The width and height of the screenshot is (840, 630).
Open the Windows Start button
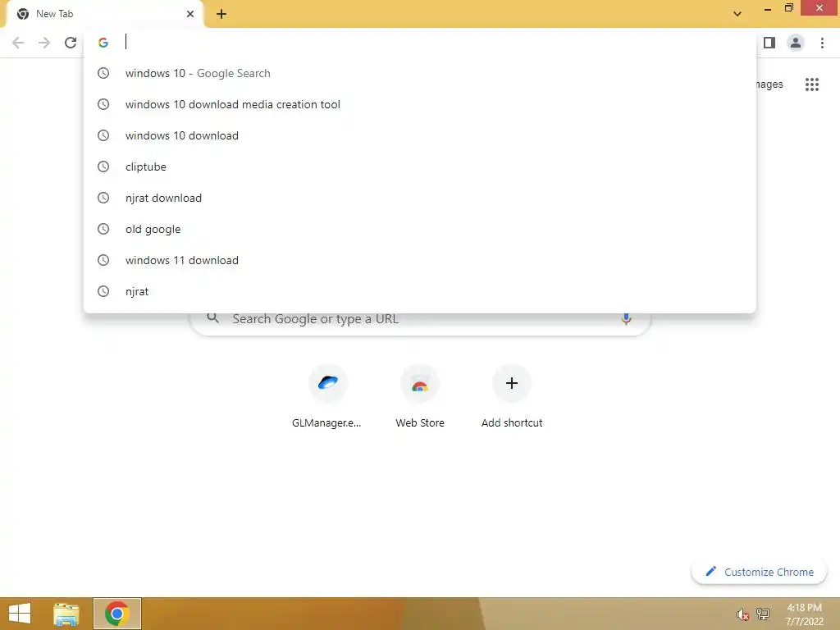[20, 614]
